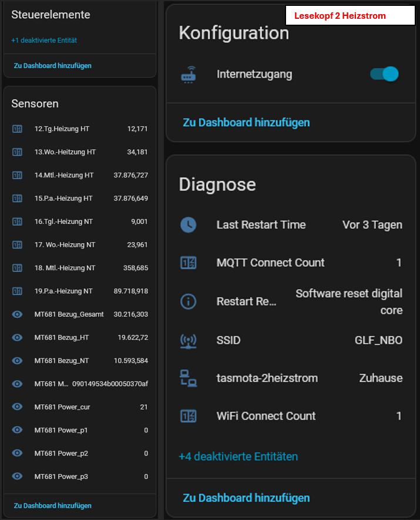Click the wireless icon beside SSID
The height and width of the screenshot is (520, 420).
click(x=188, y=340)
